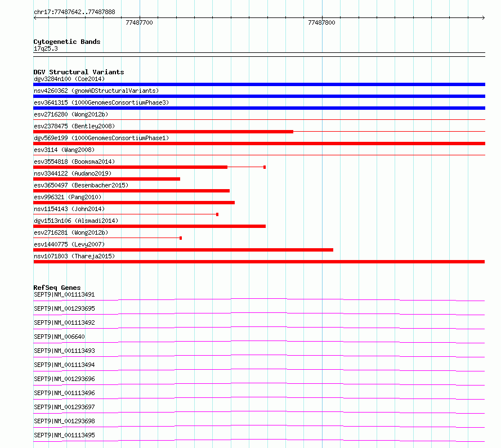This screenshot has width=501, height=448.
Task: Click esv3650497 (Besenbacher2015) label
Action: point(81,185)
